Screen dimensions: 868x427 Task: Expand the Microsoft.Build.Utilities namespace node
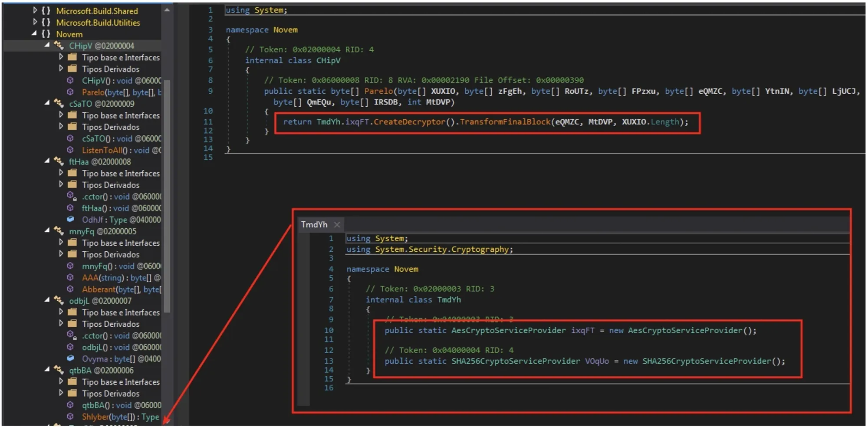(x=35, y=22)
